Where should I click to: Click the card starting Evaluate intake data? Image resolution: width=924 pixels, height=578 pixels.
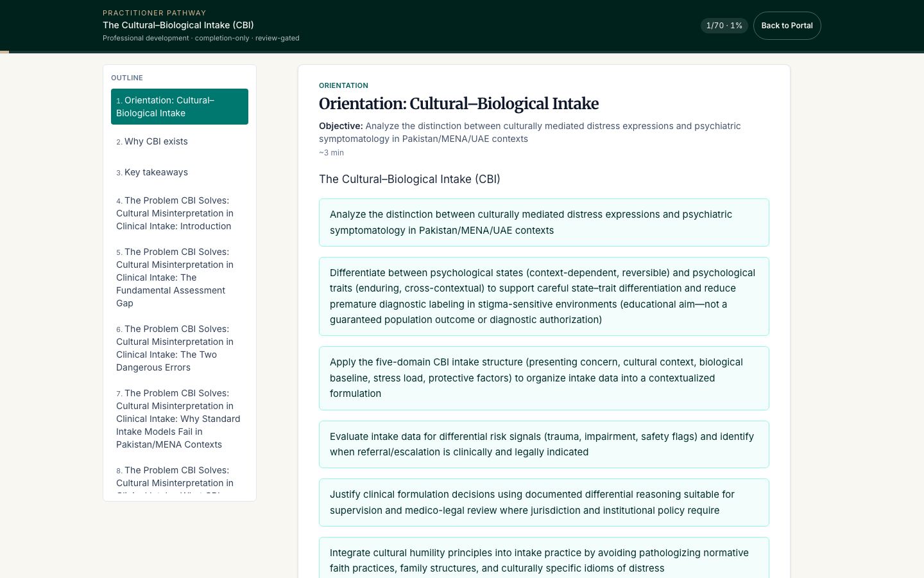[544, 444]
